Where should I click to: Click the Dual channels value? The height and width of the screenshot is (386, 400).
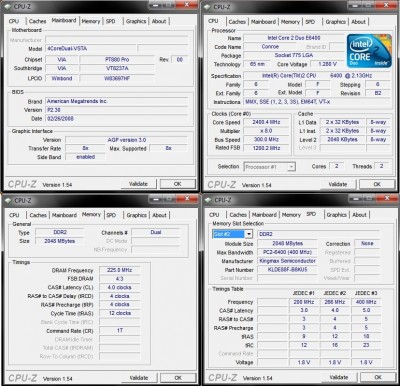click(x=156, y=232)
